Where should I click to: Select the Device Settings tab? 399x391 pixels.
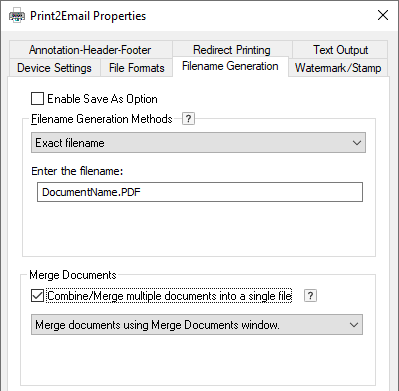[54, 68]
